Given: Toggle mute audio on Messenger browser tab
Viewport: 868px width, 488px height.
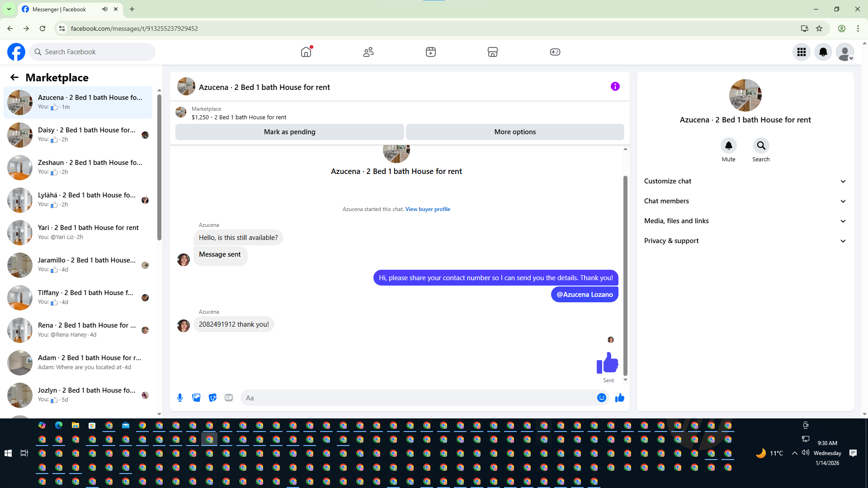Looking at the screenshot, I should pos(105,9).
